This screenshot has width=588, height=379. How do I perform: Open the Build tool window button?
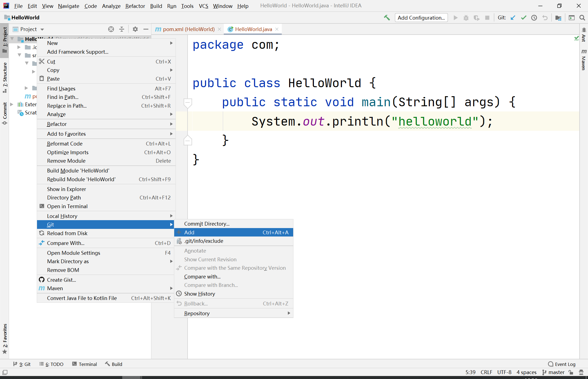click(114, 364)
